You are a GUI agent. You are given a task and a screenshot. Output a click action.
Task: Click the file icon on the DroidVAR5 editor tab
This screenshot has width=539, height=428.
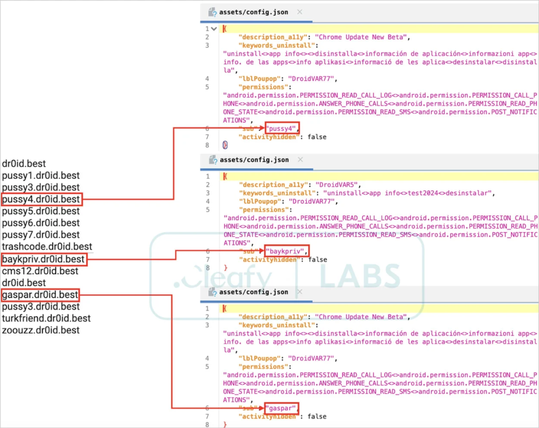tap(213, 160)
